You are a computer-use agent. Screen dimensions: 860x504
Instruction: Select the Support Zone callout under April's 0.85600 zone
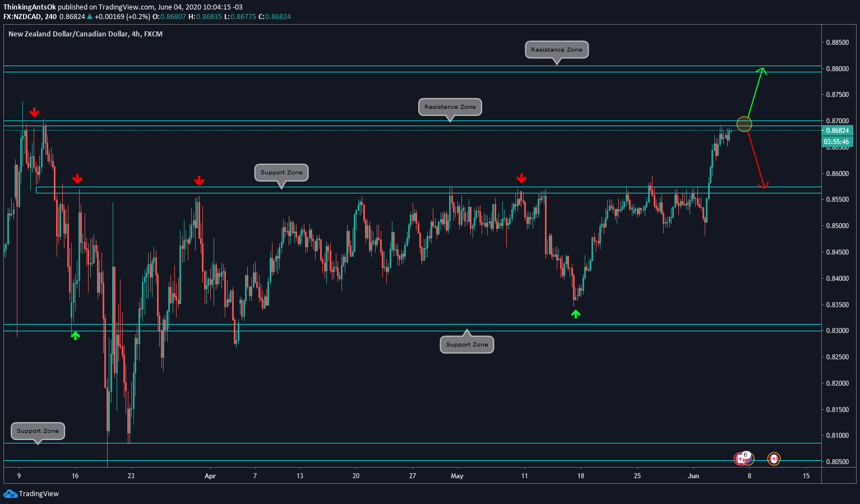coord(281,172)
